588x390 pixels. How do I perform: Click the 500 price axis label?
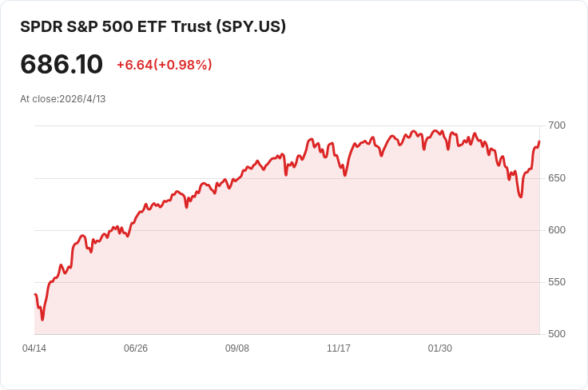point(557,334)
